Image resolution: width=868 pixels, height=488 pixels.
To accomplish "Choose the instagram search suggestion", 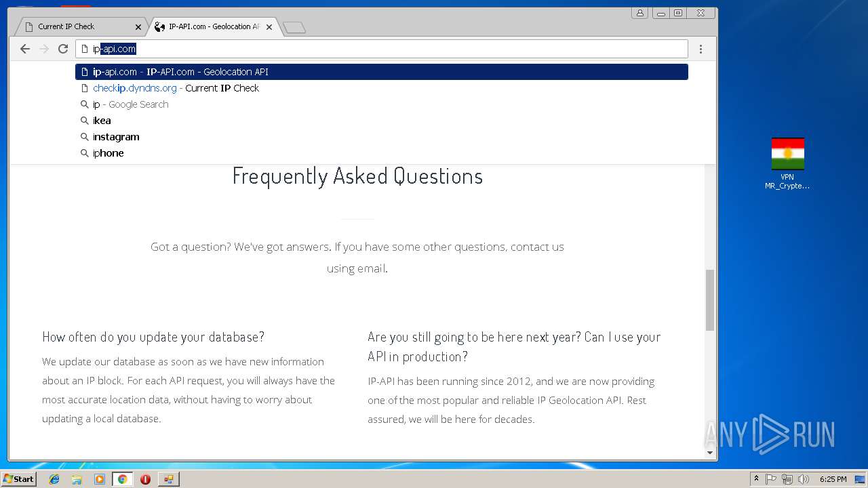I will [x=382, y=137].
